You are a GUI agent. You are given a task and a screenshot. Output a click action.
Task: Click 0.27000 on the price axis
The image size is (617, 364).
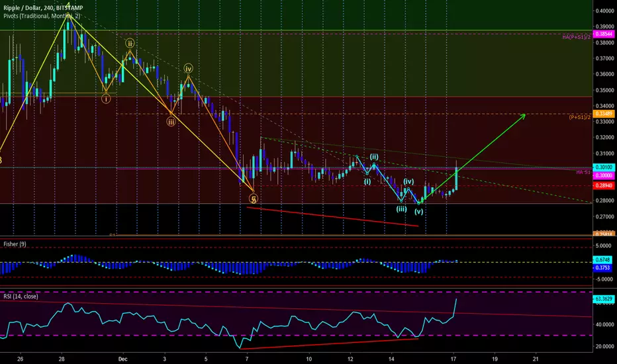pyautogui.click(x=605, y=216)
